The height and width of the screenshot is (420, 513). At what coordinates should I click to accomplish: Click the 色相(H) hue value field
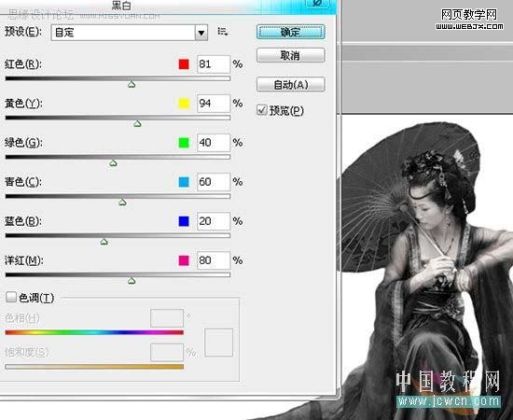coord(167,318)
